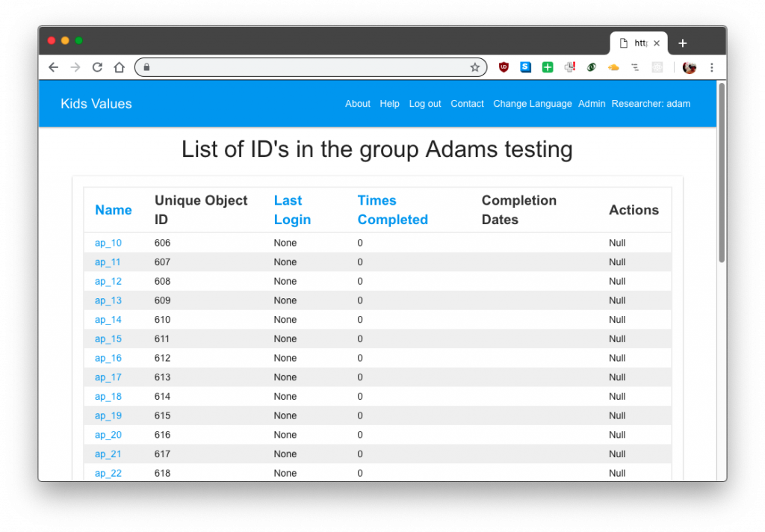Click the Researcher: adam link
The width and height of the screenshot is (765, 532).
[651, 103]
